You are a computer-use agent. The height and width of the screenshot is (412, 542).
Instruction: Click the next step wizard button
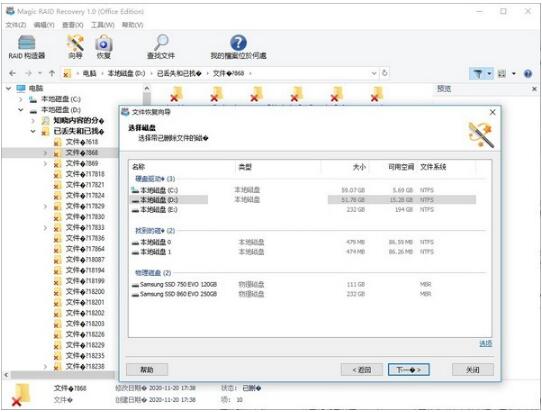coord(409,369)
